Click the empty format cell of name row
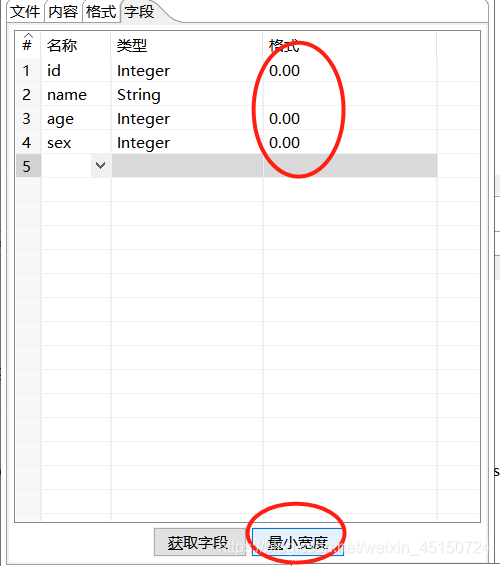 pos(350,95)
